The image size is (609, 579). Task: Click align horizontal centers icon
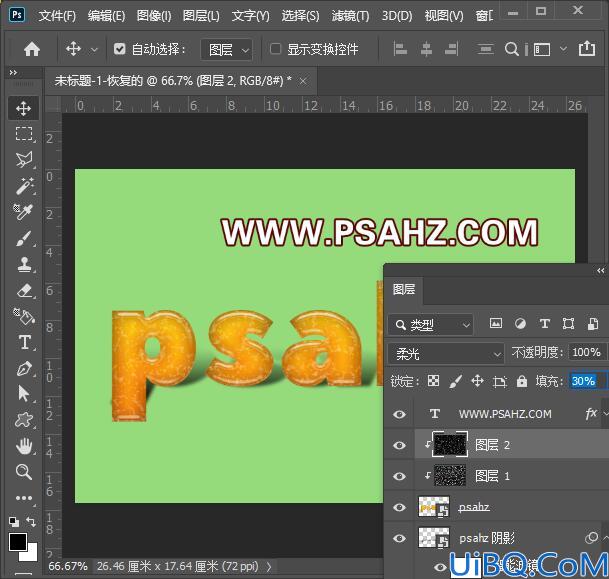click(426, 49)
